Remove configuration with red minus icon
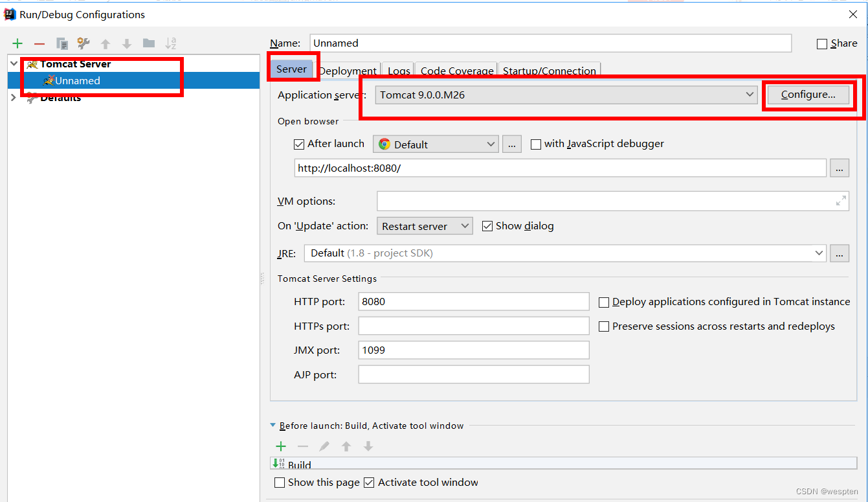 coord(39,43)
